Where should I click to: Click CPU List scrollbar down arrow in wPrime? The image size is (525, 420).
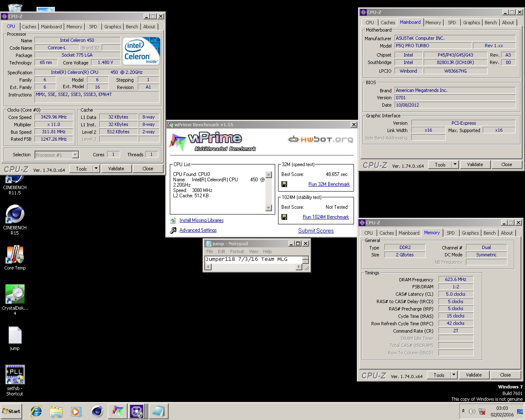269,208
